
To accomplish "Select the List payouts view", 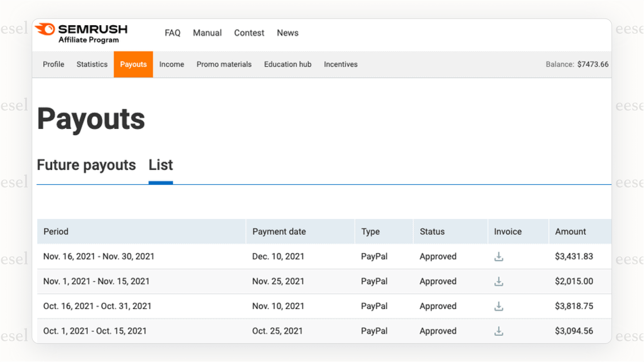I will (x=161, y=165).
